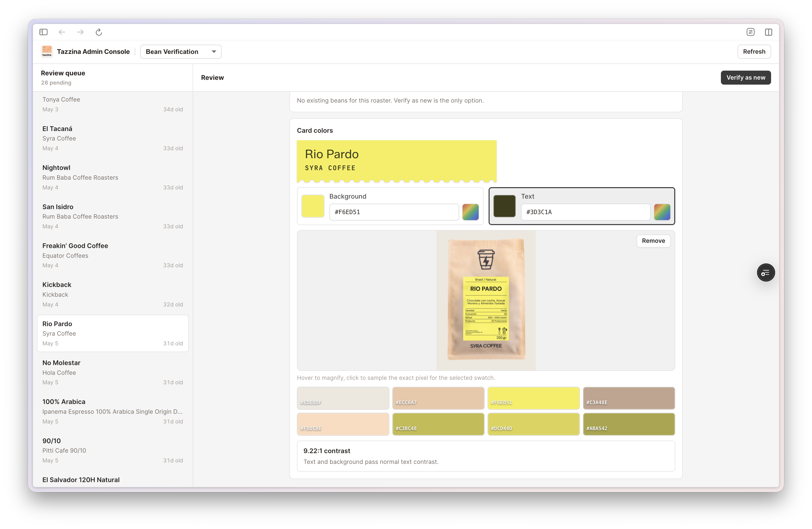This screenshot has width=812, height=529.
Task: Open the 90/10 queue item
Action: coord(113,450)
